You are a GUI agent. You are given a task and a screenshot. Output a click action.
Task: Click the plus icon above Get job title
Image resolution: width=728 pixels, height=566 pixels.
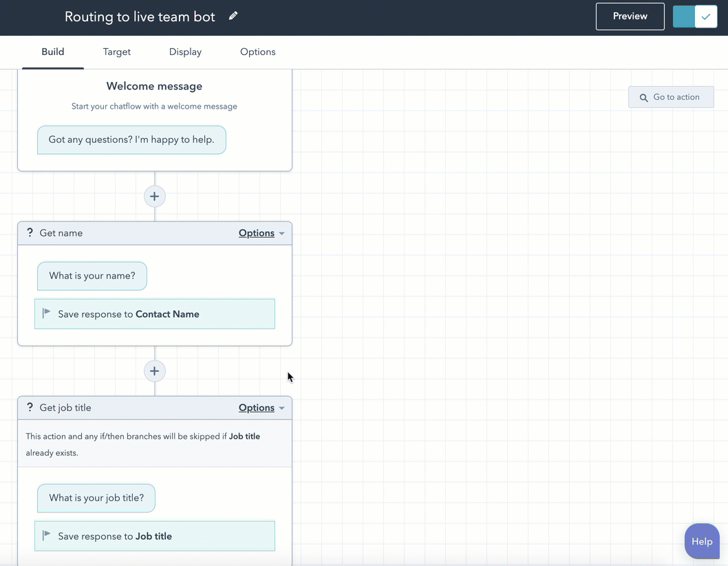click(154, 371)
